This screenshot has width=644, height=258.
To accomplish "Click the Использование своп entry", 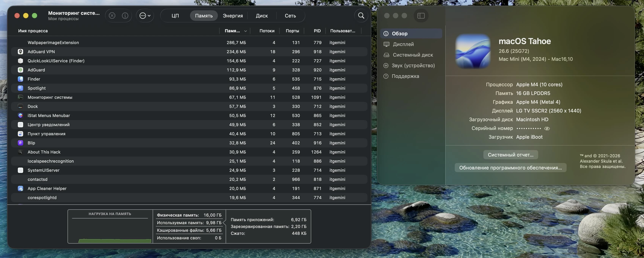I will (189, 238).
